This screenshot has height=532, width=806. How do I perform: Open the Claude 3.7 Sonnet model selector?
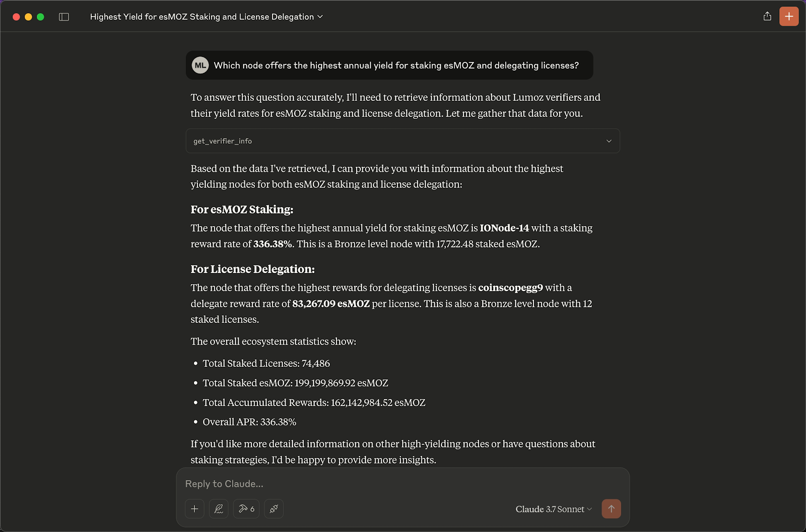[x=553, y=509]
